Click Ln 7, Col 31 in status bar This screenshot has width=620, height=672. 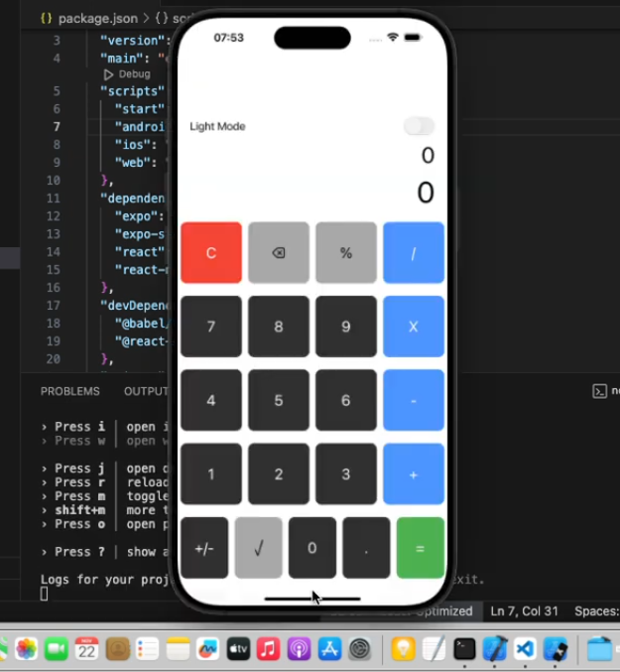[x=524, y=610]
